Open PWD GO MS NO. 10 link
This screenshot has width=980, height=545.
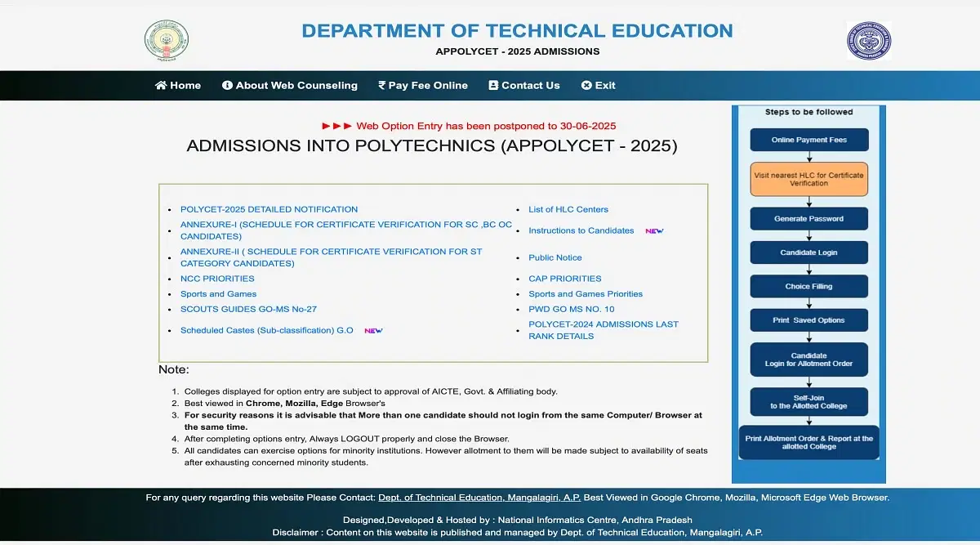(x=572, y=310)
